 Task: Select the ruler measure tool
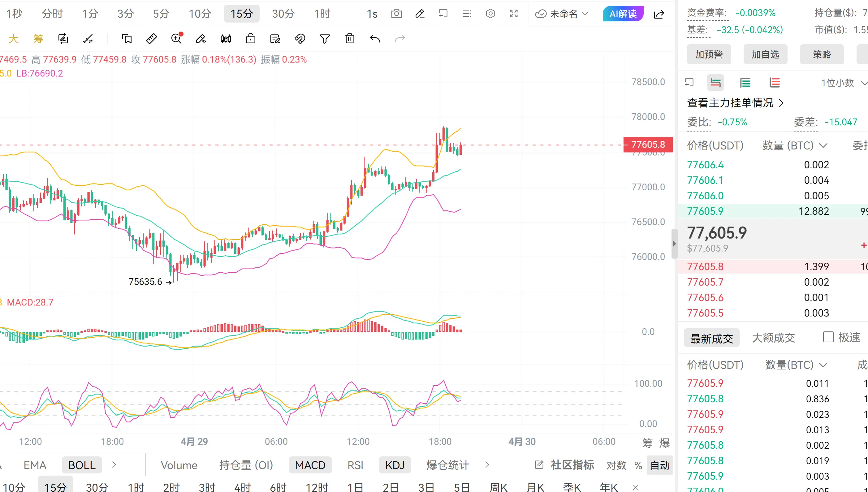151,39
